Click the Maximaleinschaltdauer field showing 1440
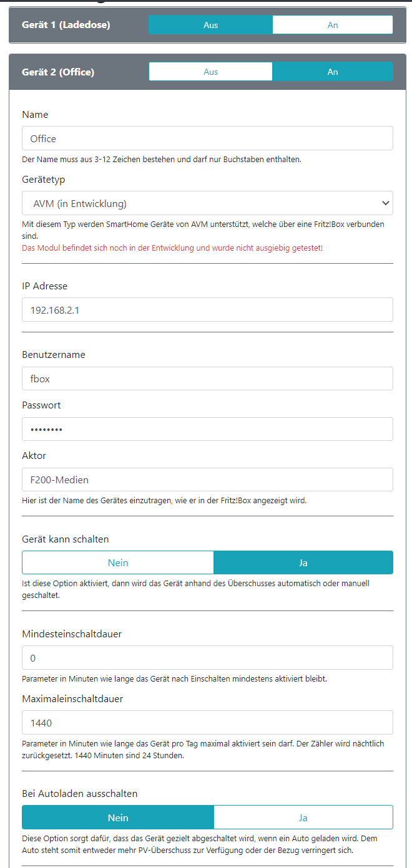 pos(207,723)
